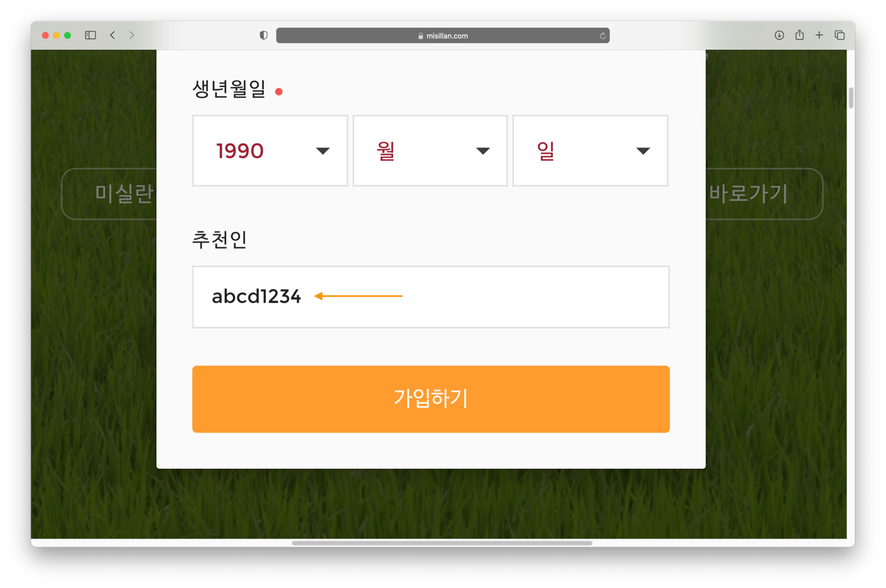Focus the 추천인 field containing abcd1234
Image resolution: width=886 pixels, height=588 pixels.
click(x=431, y=297)
